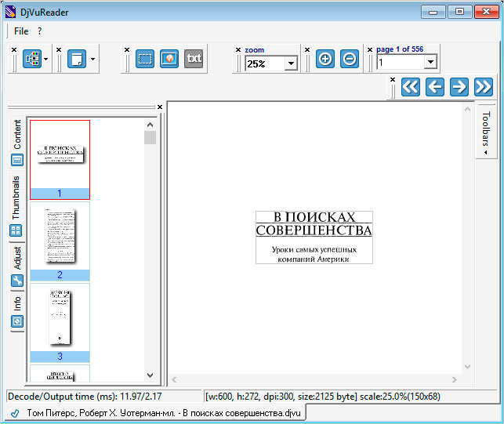Close the zoom toolbar section
The width and height of the screenshot is (504, 424).
[x=238, y=49]
